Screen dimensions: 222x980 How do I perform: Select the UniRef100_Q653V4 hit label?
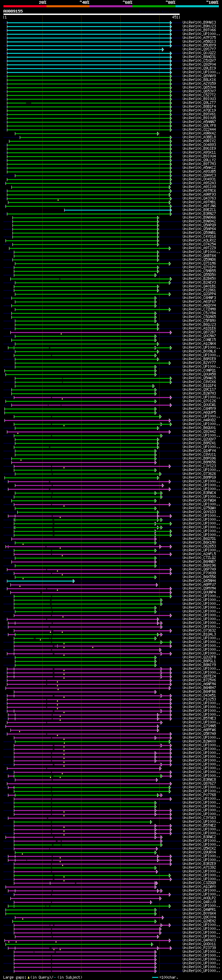coord(199,87)
